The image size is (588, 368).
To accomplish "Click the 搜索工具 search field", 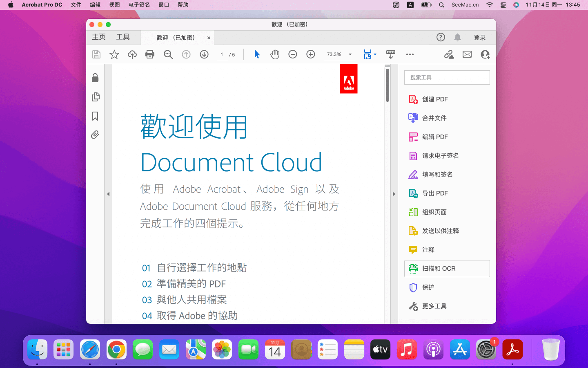I will point(447,77).
